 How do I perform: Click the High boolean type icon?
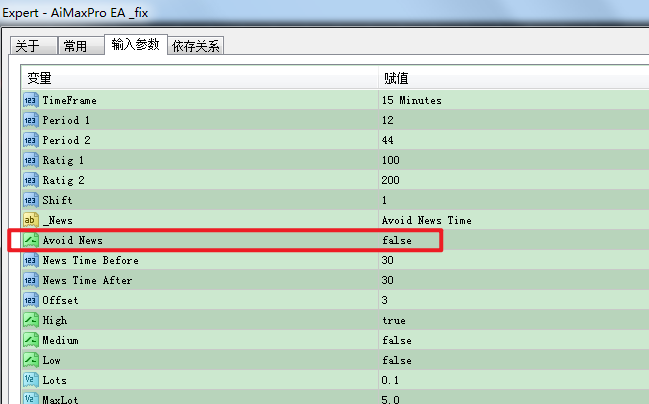30,320
